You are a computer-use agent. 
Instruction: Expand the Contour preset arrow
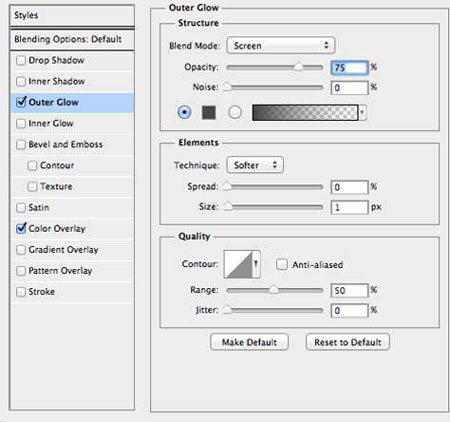coord(256,264)
